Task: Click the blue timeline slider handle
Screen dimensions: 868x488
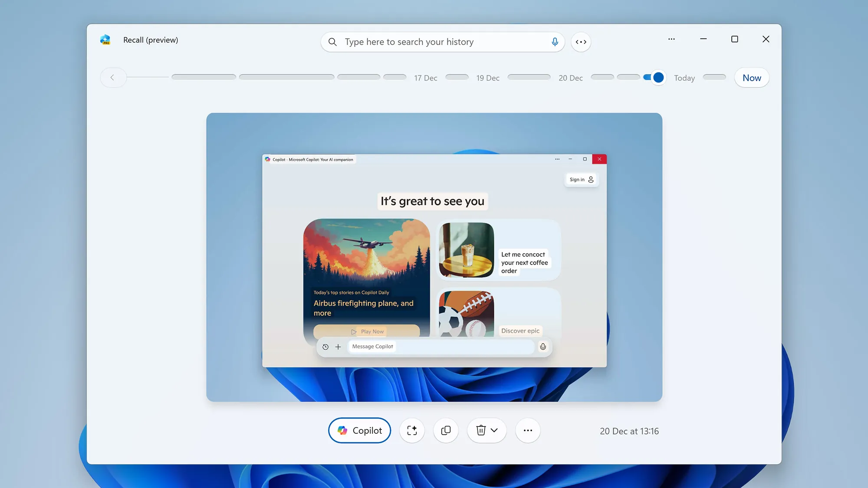Action: click(x=658, y=77)
